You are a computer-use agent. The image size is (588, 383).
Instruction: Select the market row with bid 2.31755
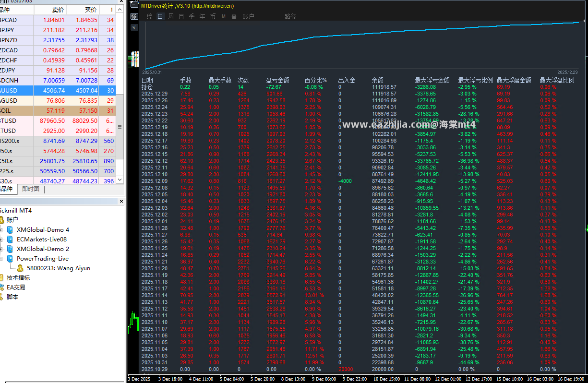(x=58, y=40)
